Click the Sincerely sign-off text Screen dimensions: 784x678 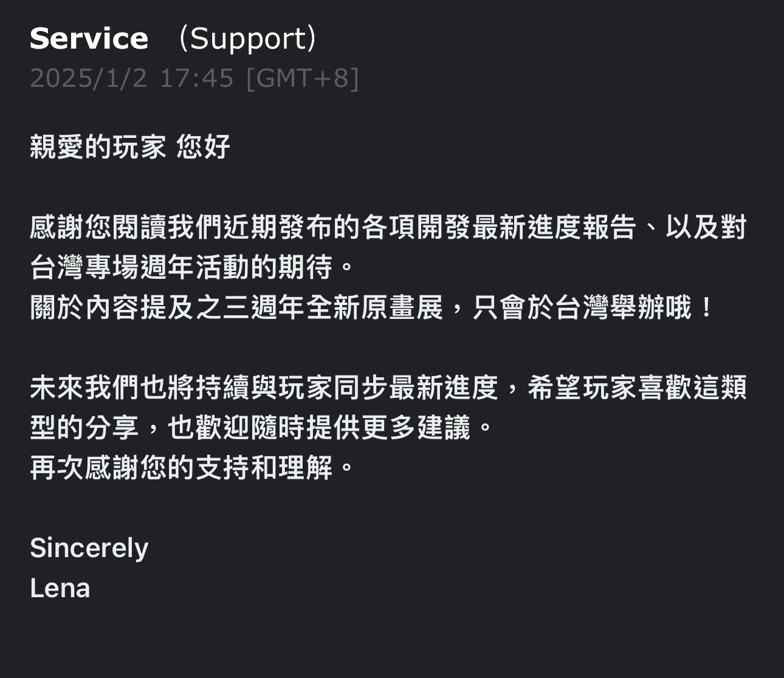[89, 548]
